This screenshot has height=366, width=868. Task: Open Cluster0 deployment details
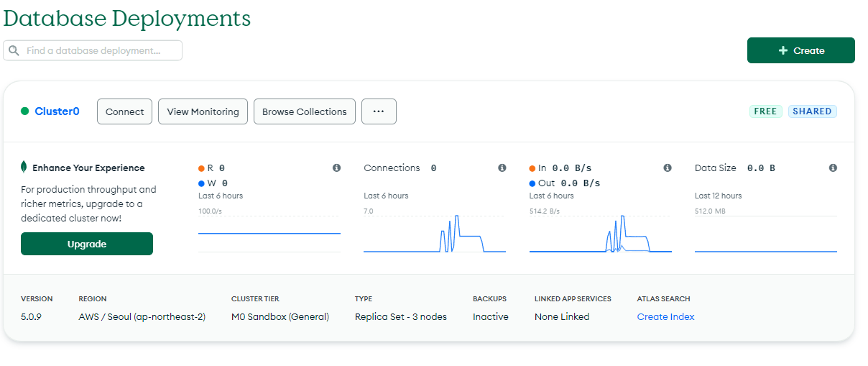point(57,111)
